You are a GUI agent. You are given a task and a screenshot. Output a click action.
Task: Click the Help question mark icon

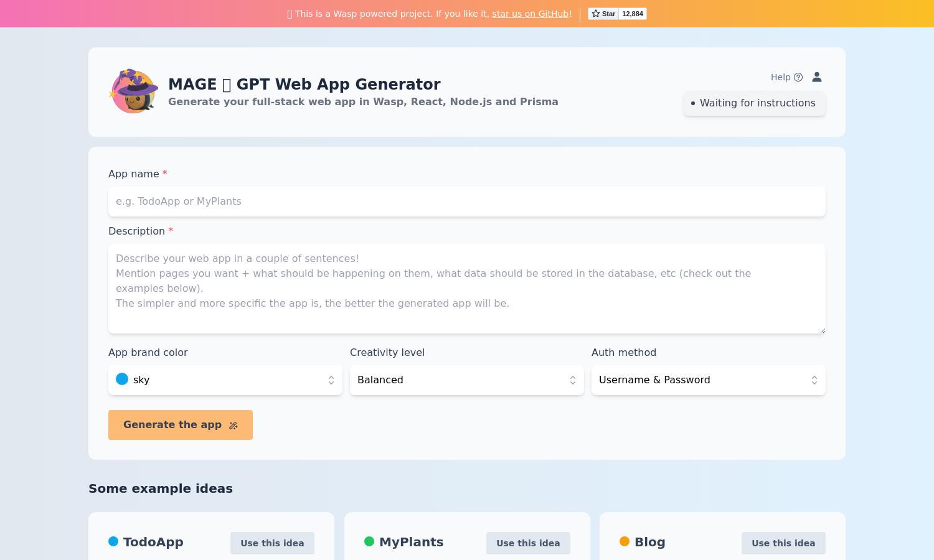point(798,77)
